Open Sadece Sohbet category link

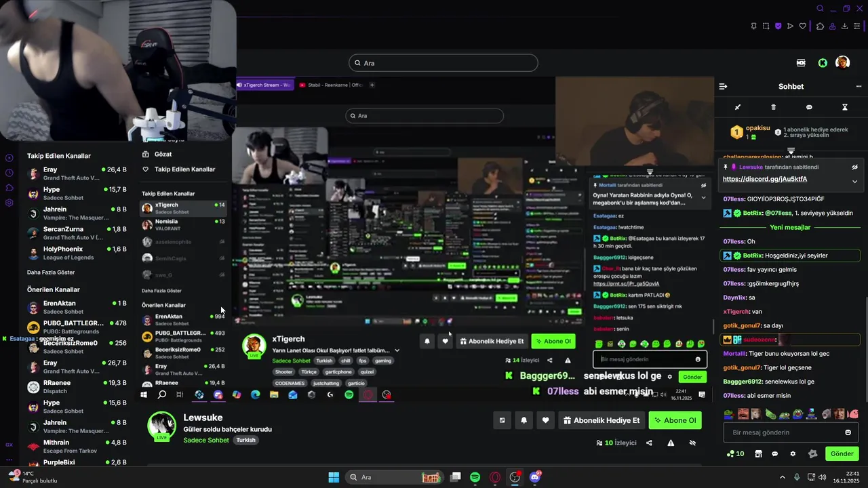point(206,440)
